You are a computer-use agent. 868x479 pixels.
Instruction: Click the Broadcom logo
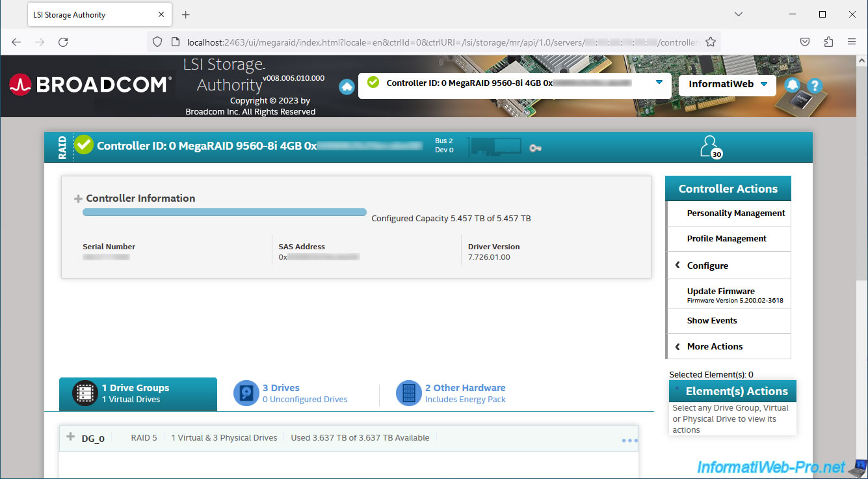[90, 84]
